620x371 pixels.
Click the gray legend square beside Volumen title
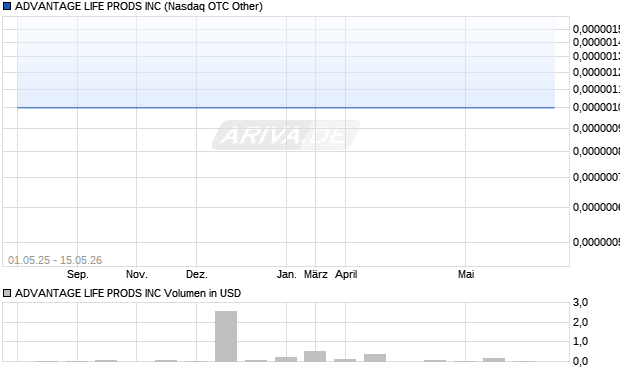(7, 293)
